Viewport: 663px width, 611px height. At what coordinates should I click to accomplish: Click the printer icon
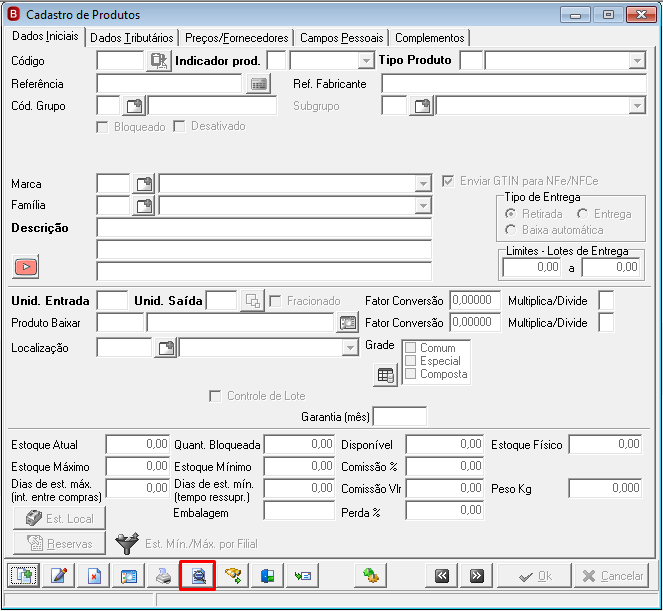pos(164,575)
